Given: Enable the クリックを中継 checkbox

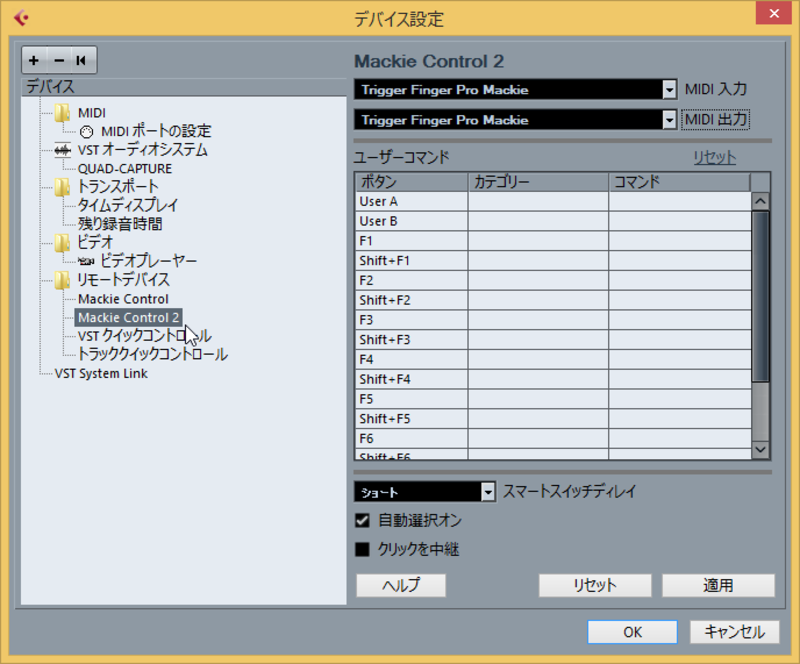Looking at the screenshot, I should coord(362,550).
